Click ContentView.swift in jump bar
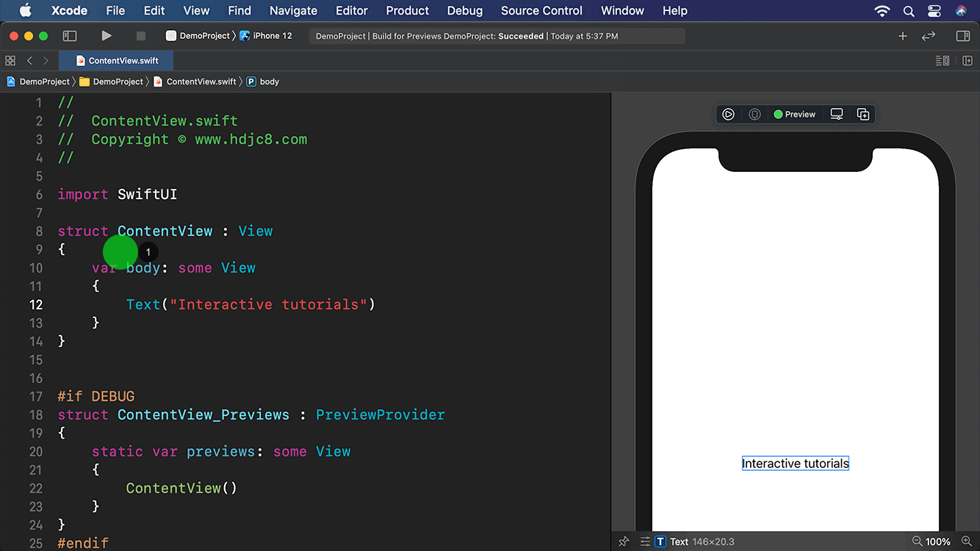980x551 pixels. coord(195,82)
